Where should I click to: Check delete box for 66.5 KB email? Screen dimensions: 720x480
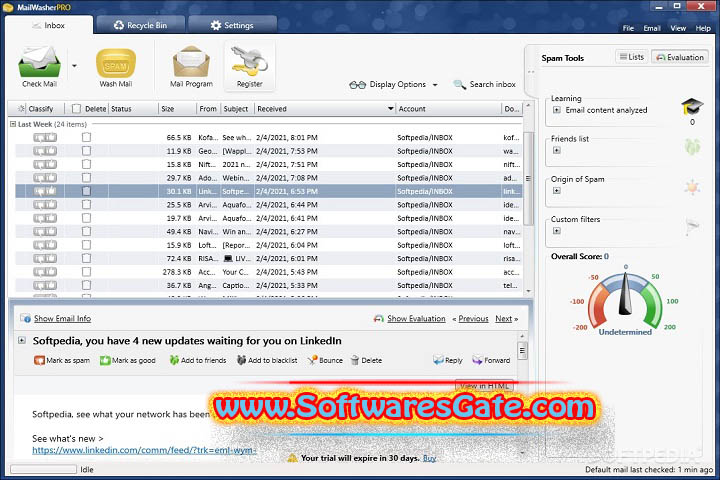pyautogui.click(x=86, y=137)
